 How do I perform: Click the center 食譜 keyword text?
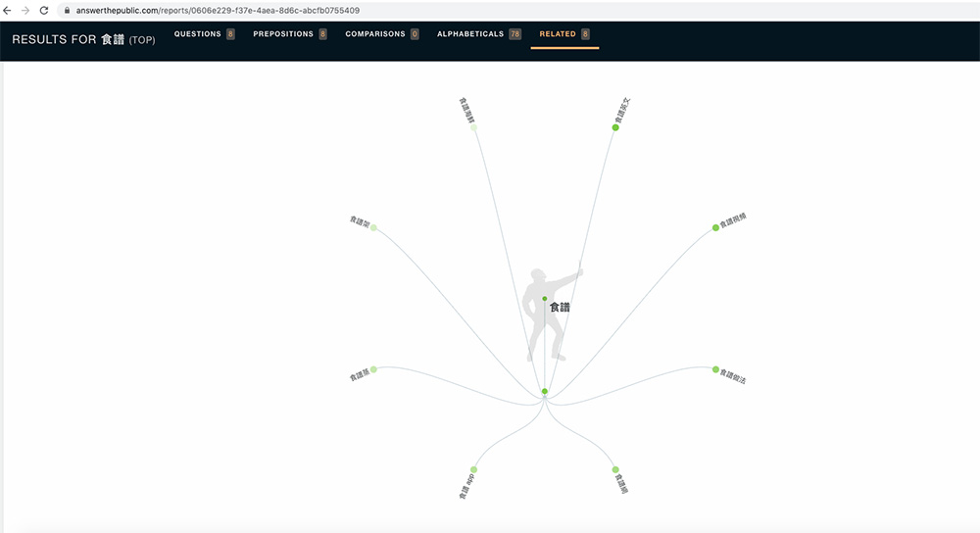pos(560,307)
